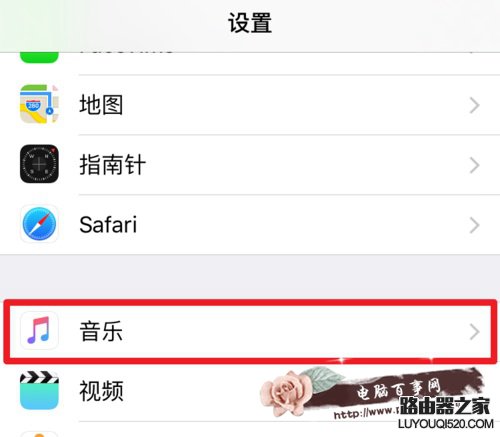Tap the Videos clapperboard icon
Image resolution: width=500 pixels, height=437 pixels.
click(39, 390)
